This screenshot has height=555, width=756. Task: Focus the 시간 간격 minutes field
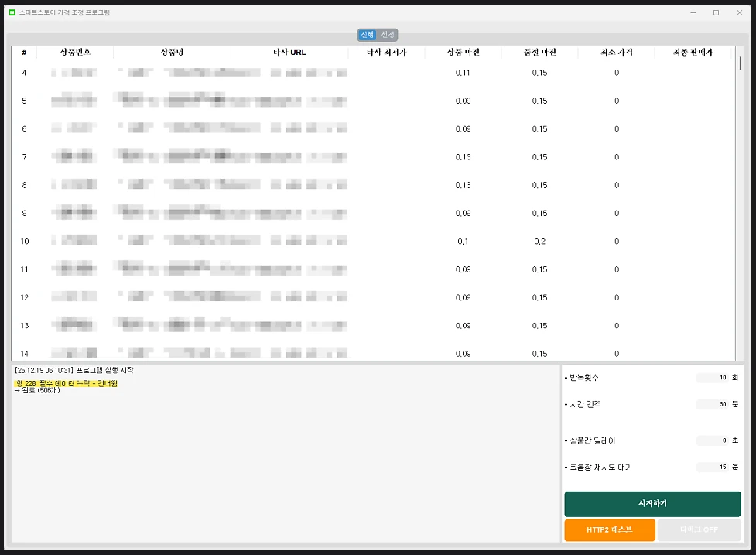tap(713, 404)
